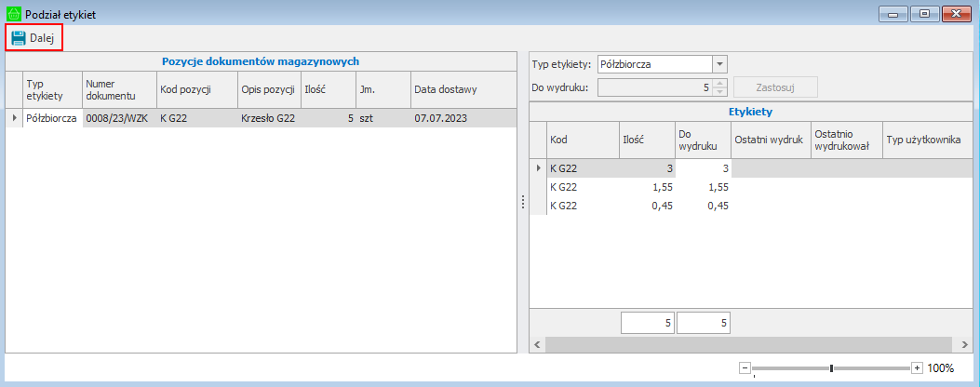The image size is (980, 387).
Task: Click Do wydruku cell with value 1,55
Action: point(704,187)
